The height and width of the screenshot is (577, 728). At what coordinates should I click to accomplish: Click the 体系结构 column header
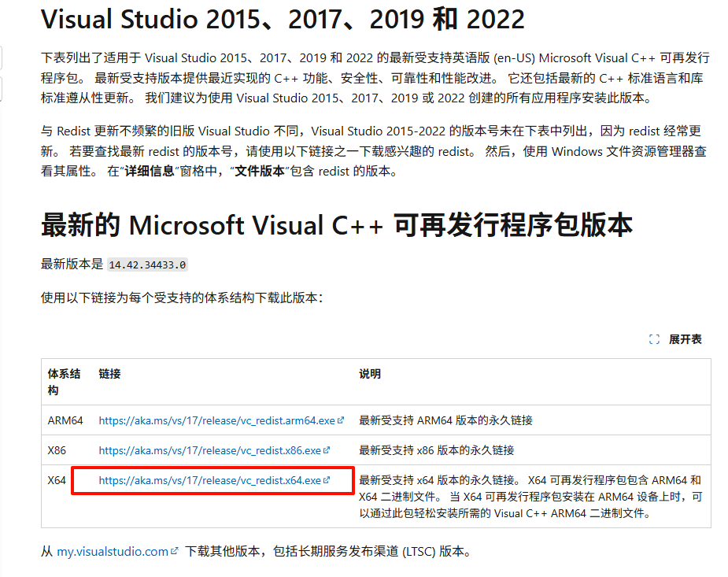tap(64, 382)
